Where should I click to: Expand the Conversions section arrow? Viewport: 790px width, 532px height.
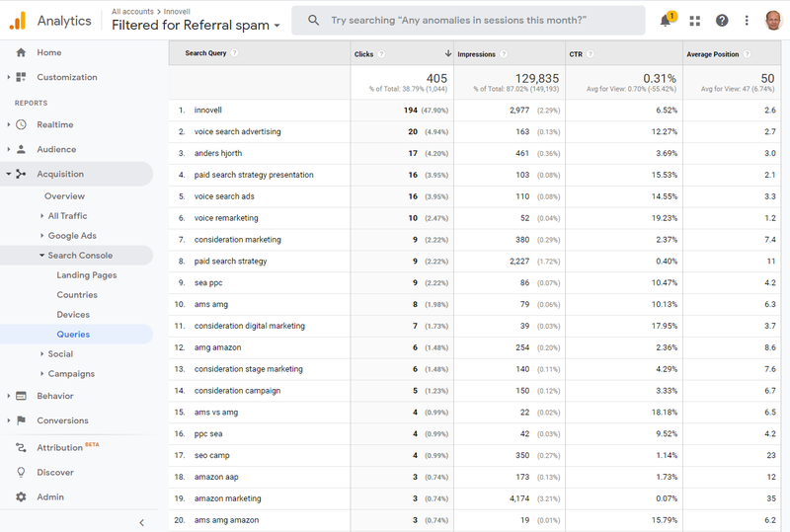coord(8,420)
